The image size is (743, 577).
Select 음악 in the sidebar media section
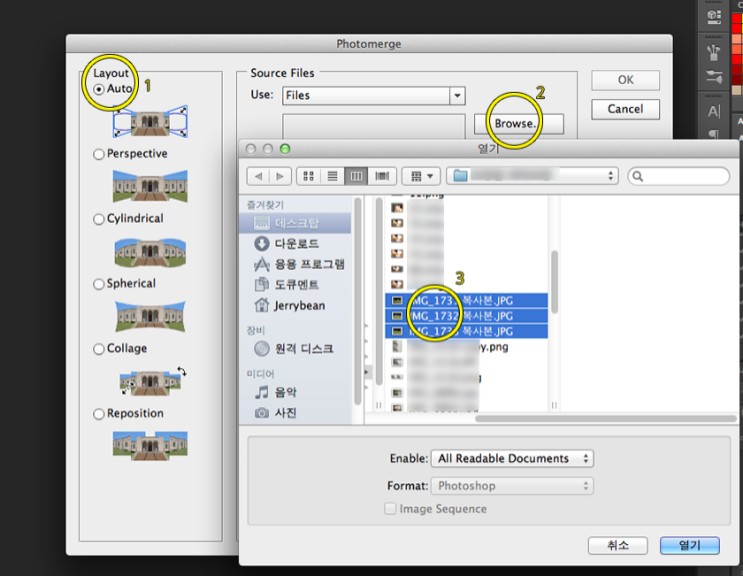click(295, 392)
